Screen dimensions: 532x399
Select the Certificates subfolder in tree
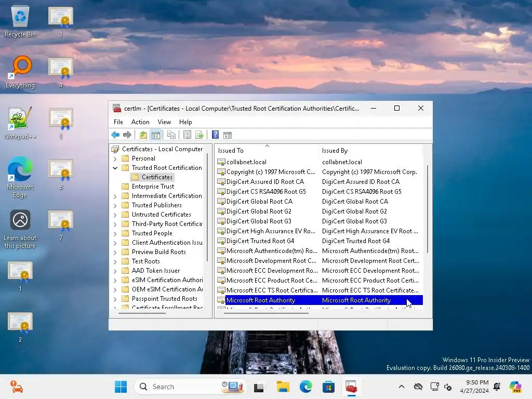(152, 177)
